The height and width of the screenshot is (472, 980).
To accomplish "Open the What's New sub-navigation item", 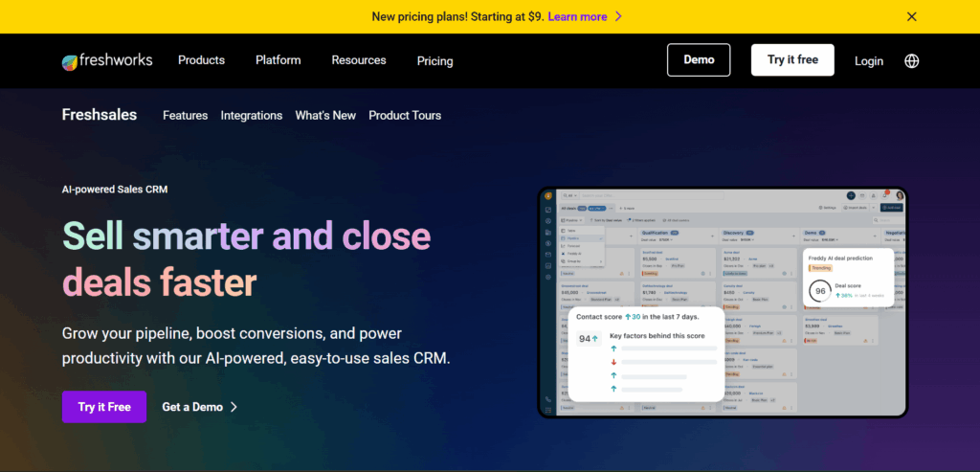I will pos(325,116).
